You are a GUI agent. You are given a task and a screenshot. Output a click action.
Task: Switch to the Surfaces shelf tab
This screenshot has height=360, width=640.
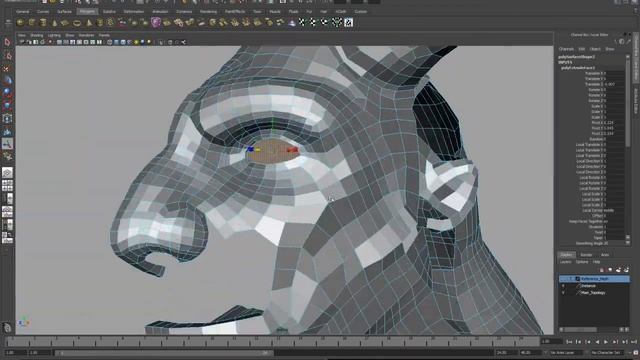(64, 11)
